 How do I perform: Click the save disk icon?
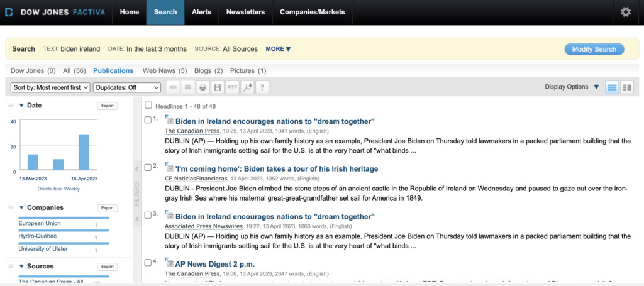pos(218,87)
